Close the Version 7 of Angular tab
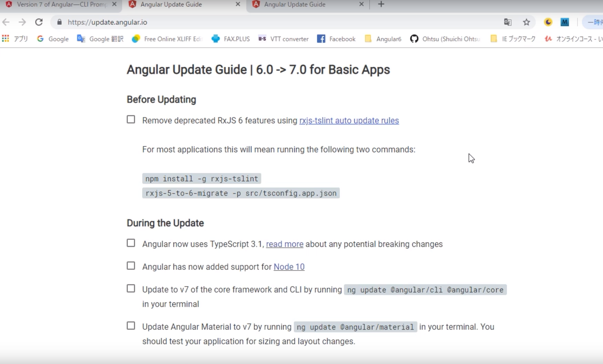Viewport: 603px width, 364px height. (x=114, y=4)
